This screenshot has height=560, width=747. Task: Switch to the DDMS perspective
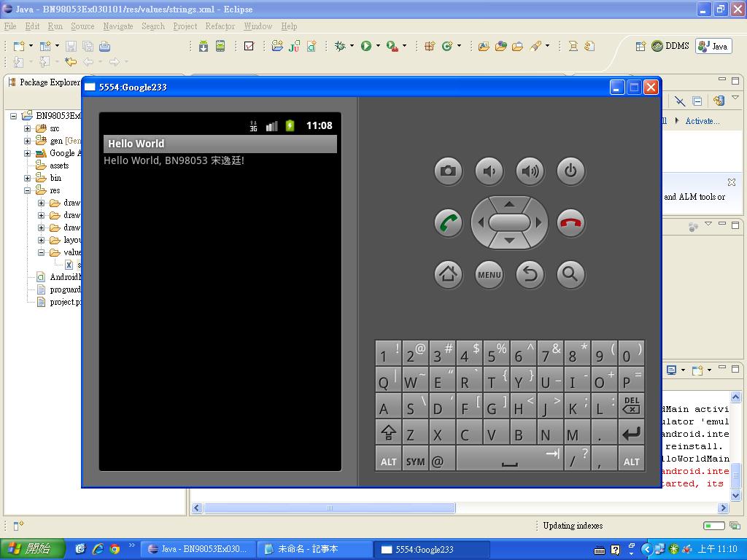pos(670,46)
